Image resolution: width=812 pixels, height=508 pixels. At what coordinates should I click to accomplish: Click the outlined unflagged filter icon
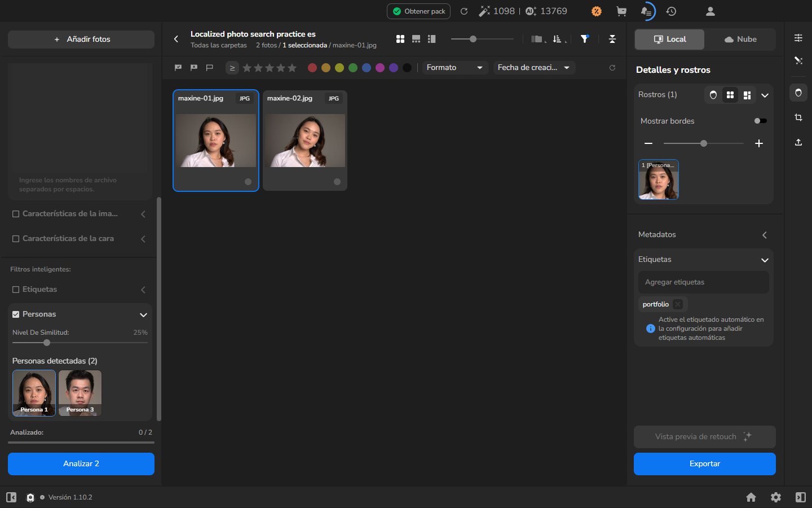(210, 68)
